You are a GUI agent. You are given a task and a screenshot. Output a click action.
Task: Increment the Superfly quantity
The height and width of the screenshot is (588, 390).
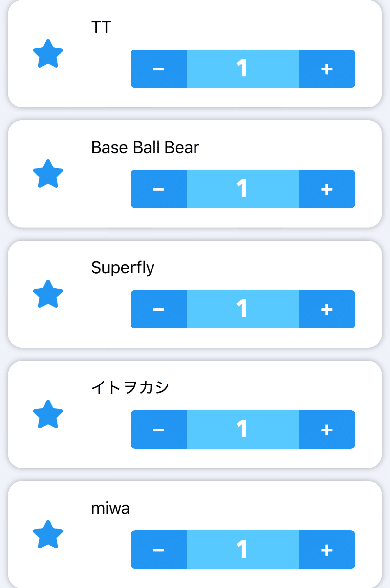pos(326,309)
